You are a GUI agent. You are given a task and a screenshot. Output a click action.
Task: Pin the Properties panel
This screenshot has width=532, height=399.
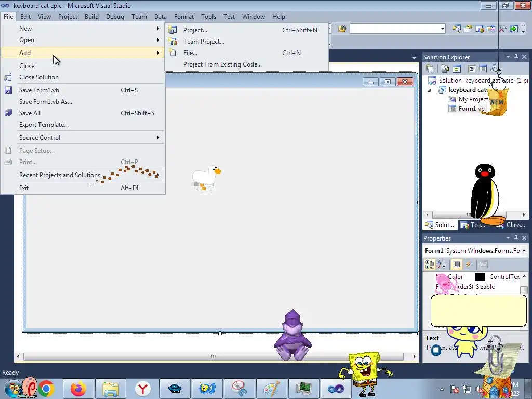516,238
